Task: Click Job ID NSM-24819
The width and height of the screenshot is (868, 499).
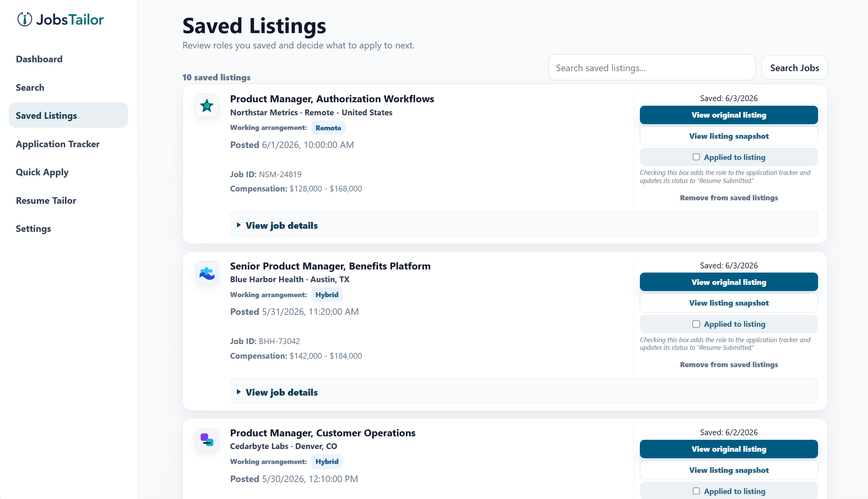Action: click(x=266, y=175)
